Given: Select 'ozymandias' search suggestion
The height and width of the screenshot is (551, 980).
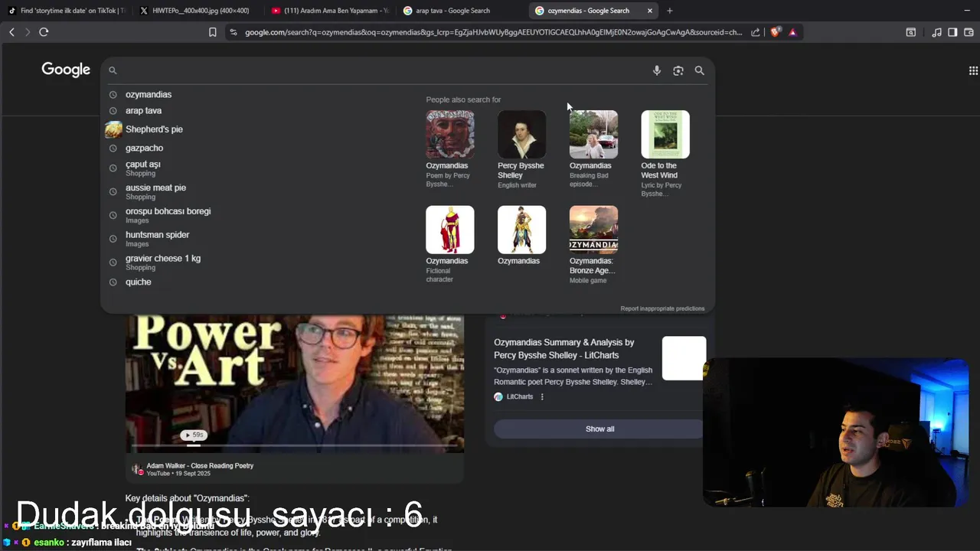Looking at the screenshot, I should coord(149,94).
